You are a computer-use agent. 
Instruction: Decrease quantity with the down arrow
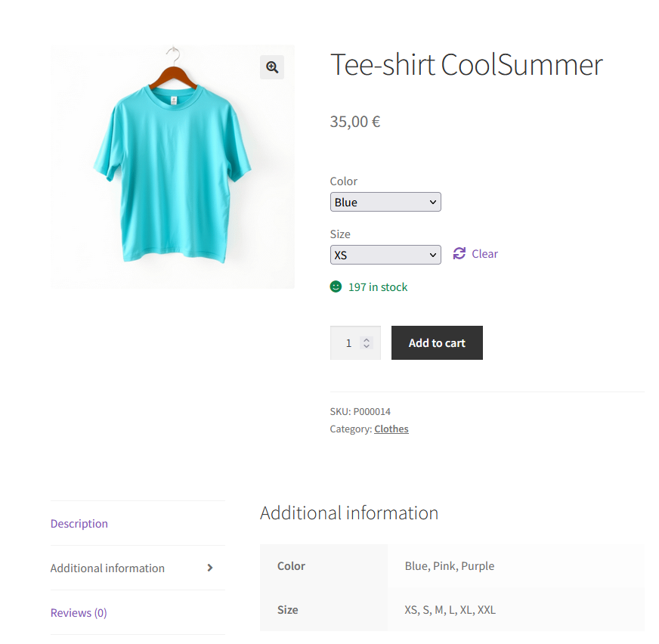[367, 346]
